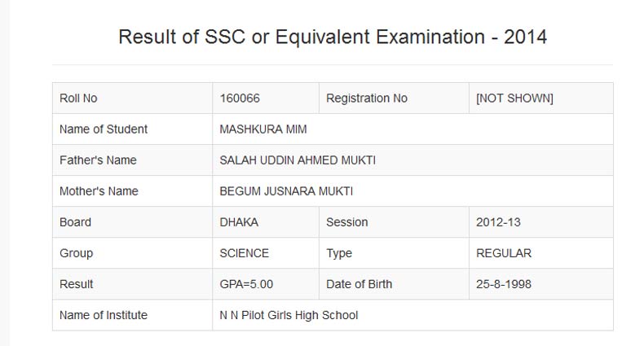Image resolution: width=644 pixels, height=346 pixels.
Task: Click N N Pilot Girls High School
Action: pyautogui.click(x=289, y=315)
